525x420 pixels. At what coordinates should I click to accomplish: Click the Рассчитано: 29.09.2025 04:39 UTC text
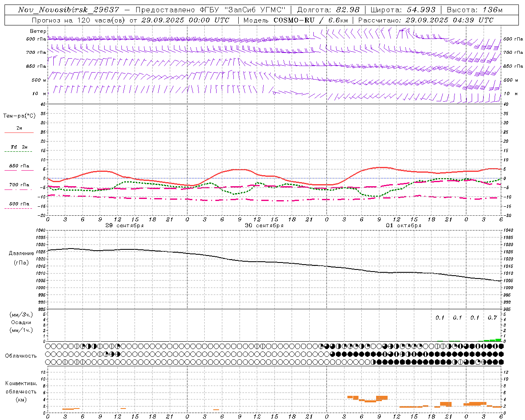(x=426, y=20)
